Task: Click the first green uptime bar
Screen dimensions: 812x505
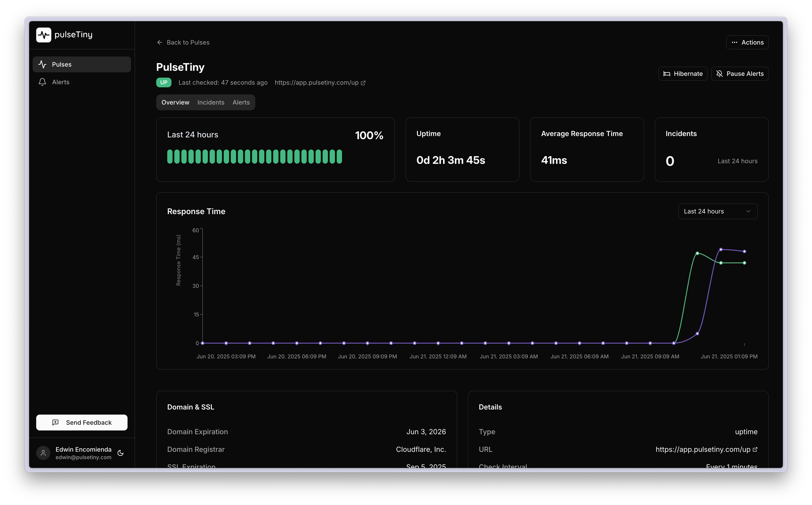Action: point(170,156)
